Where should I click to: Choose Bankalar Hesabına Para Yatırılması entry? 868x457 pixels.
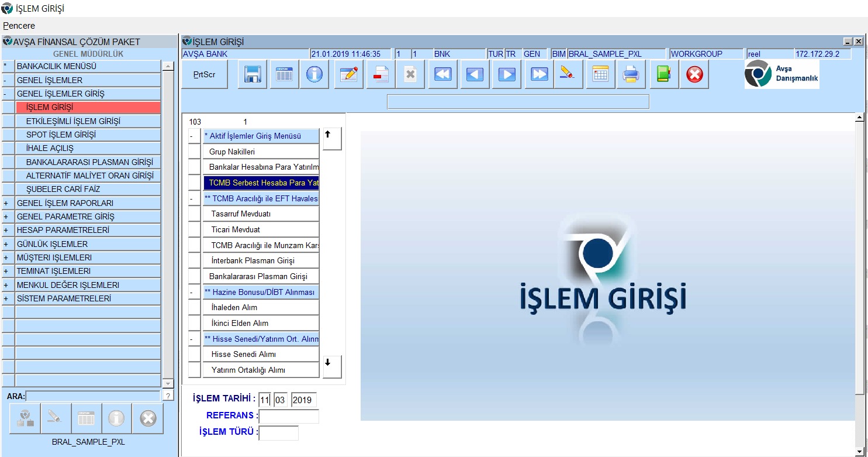point(261,167)
